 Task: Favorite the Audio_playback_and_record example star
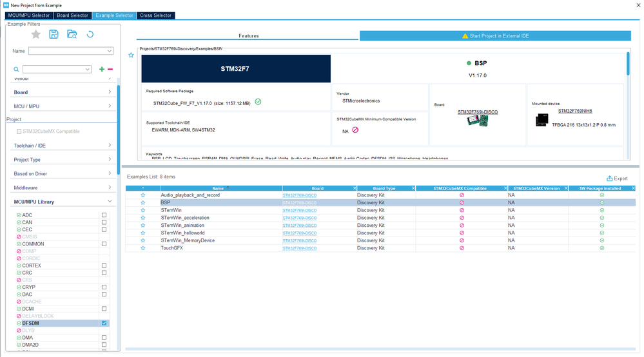143,195
